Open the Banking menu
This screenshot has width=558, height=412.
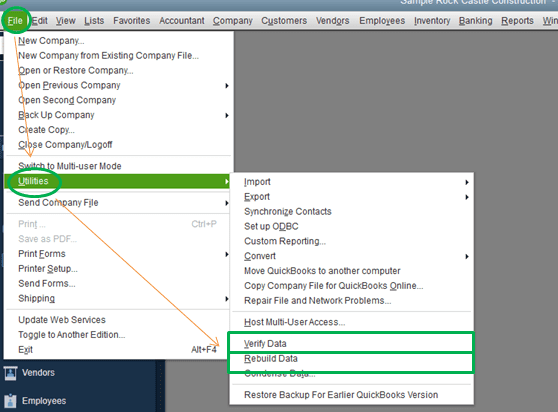point(475,21)
